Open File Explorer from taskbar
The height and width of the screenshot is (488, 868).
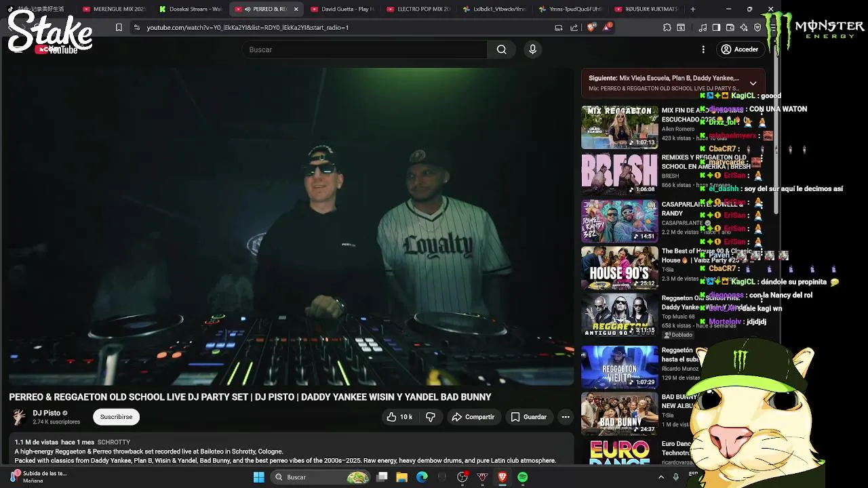click(x=401, y=477)
